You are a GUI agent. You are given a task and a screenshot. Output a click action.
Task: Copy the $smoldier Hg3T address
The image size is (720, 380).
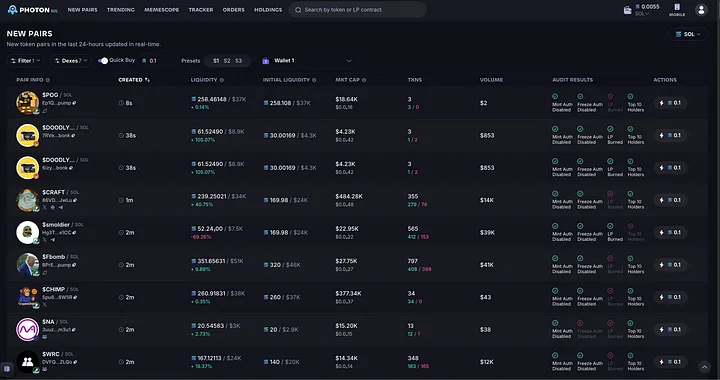pos(74,233)
